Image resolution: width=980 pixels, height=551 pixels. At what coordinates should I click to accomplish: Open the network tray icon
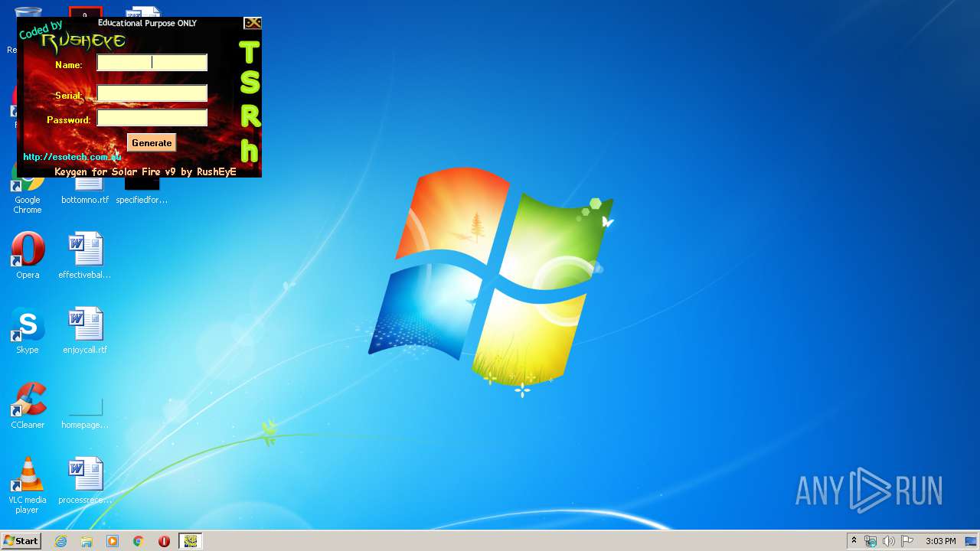[x=871, y=541]
